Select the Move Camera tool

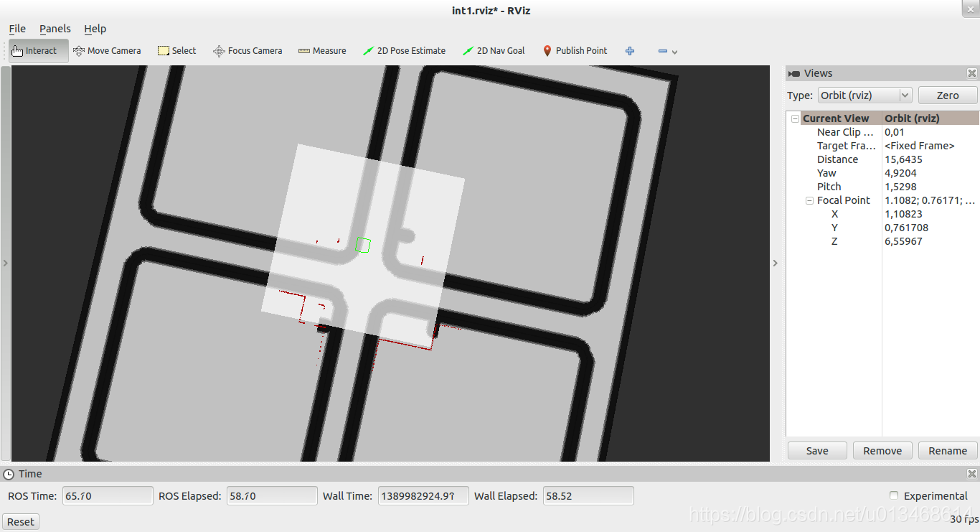107,50
